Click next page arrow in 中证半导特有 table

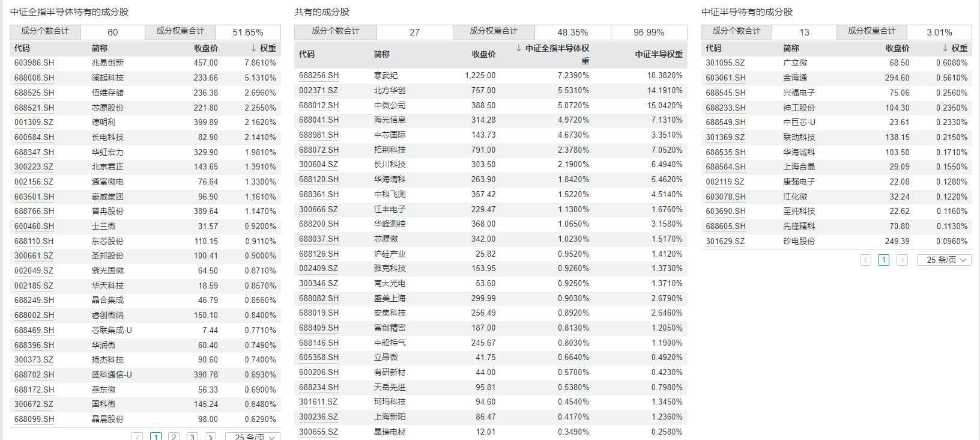pyautogui.click(x=902, y=260)
